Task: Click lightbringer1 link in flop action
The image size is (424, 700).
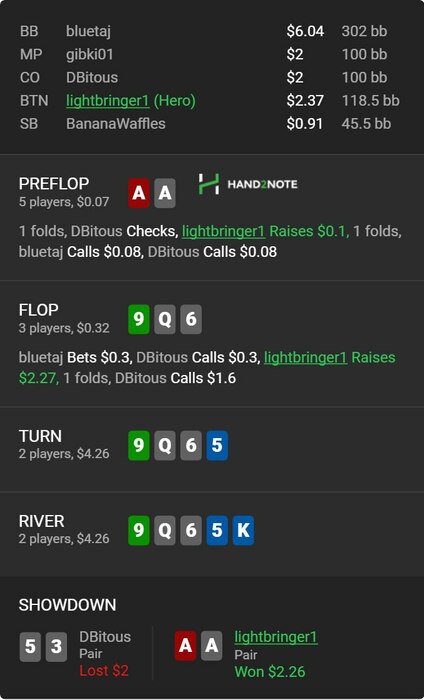Action: (x=305, y=358)
